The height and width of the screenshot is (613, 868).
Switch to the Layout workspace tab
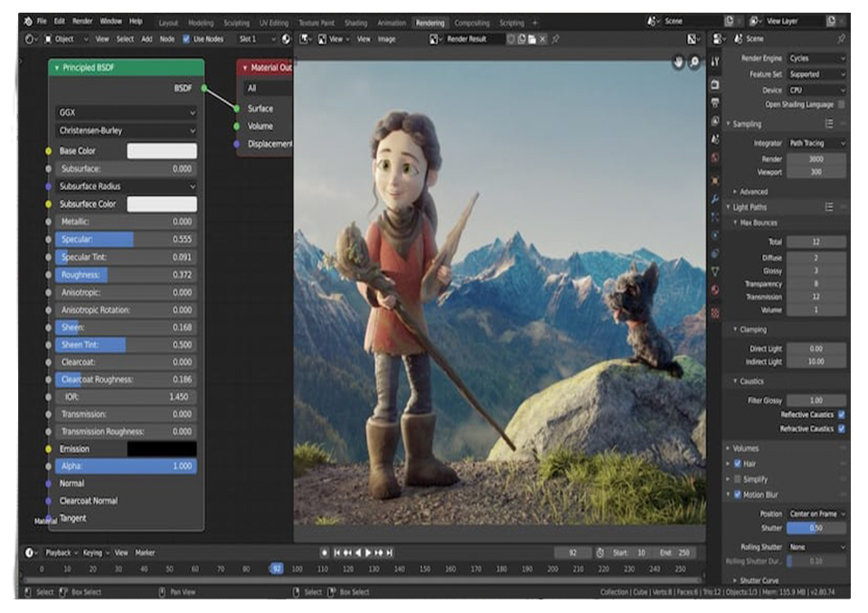[x=168, y=24]
